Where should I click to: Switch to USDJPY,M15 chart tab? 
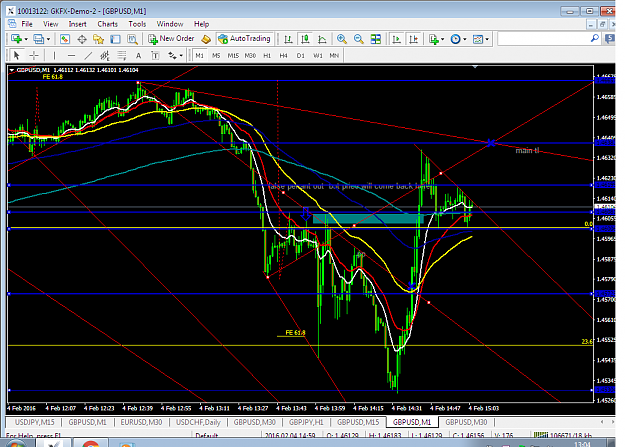[35, 422]
